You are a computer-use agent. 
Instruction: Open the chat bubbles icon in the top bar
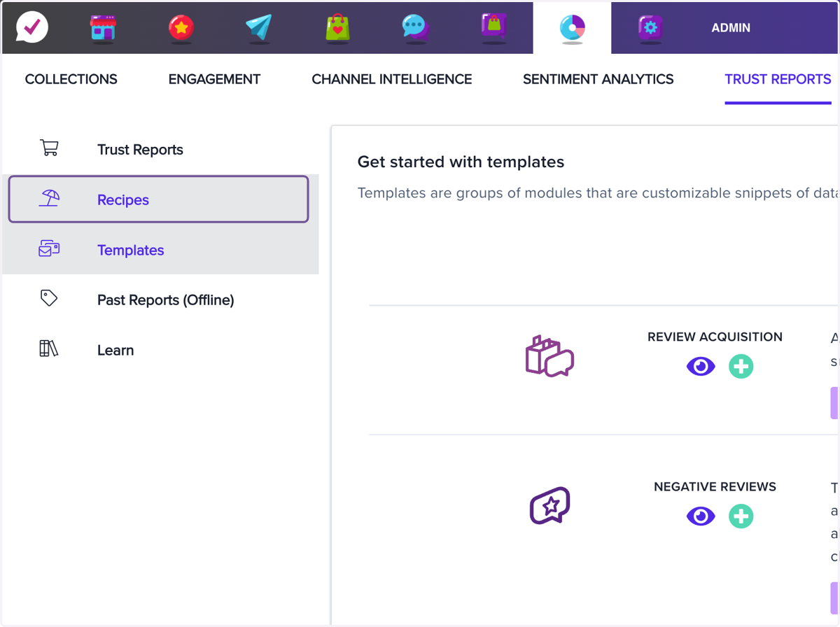click(415, 27)
